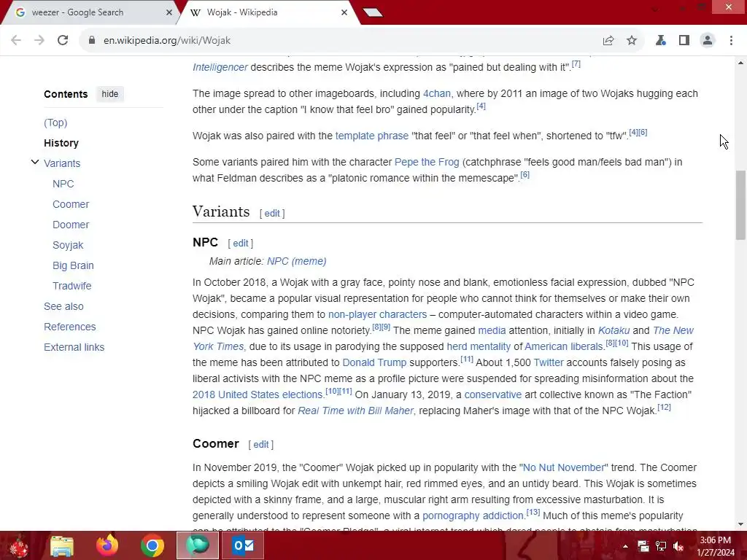Open the pornography addiction link
This screenshot has height=560, width=747.
pyautogui.click(x=473, y=516)
